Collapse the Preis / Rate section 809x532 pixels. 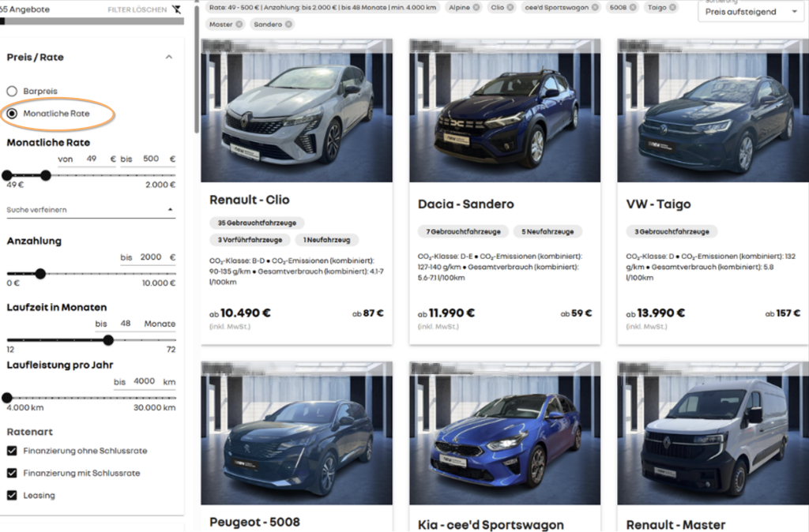169,57
